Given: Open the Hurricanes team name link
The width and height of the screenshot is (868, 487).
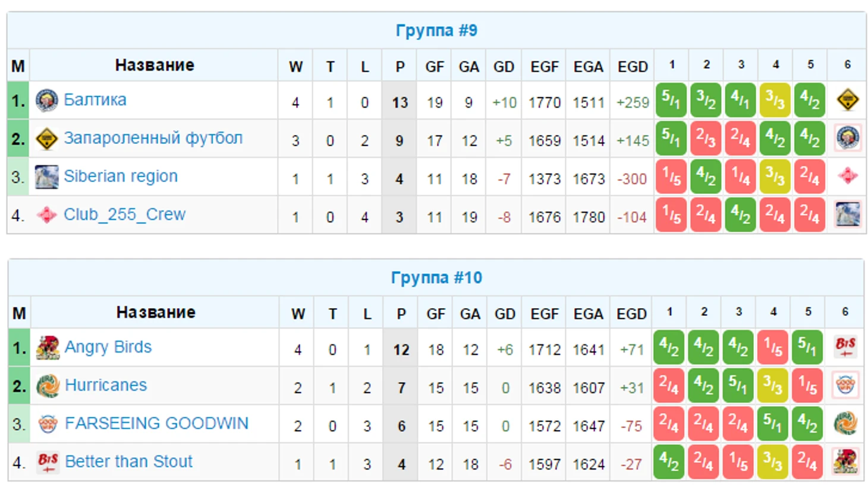Looking at the screenshot, I should pos(106,385).
